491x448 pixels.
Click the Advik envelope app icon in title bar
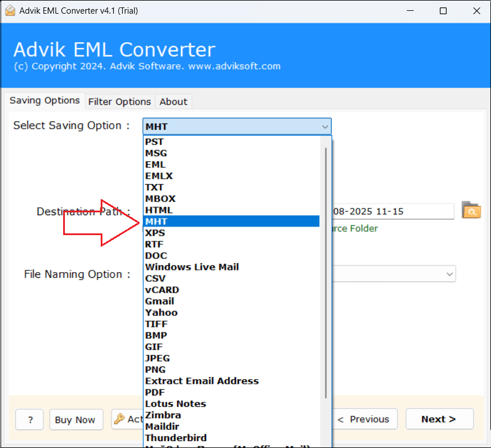click(10, 11)
